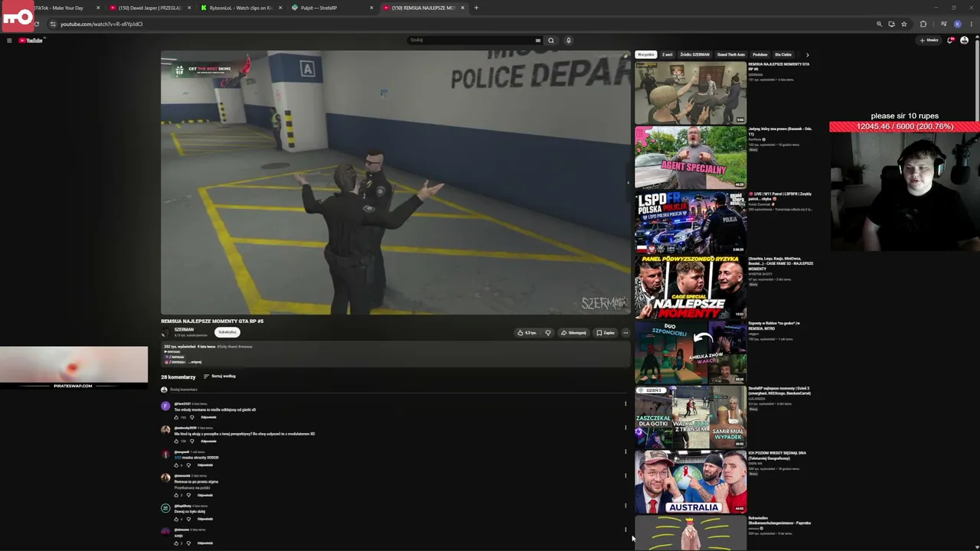Select the 'Z serii' filter chip
The height and width of the screenshot is (551, 980).
(x=668, y=55)
